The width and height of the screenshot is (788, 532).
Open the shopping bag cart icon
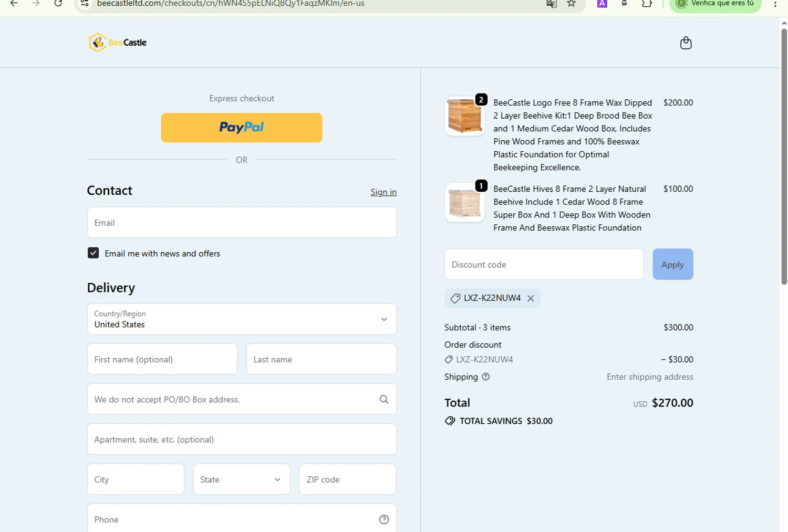pos(686,43)
